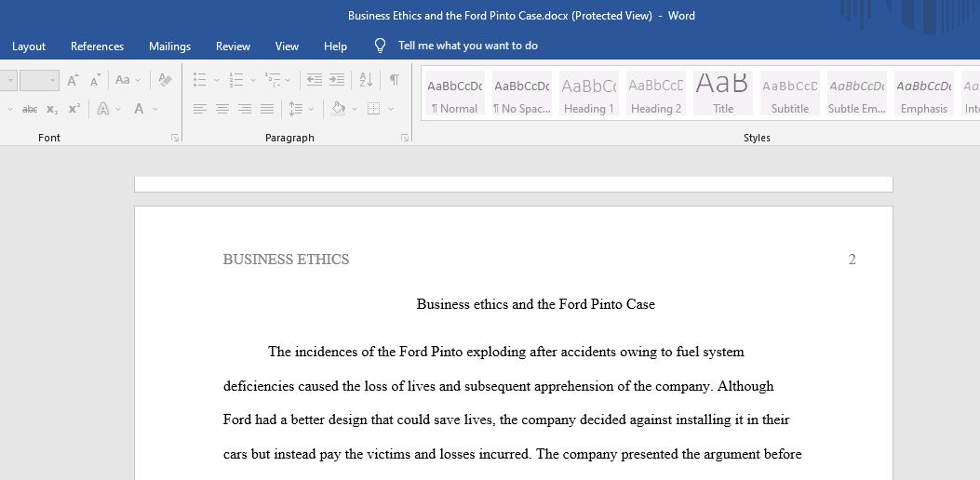Open the Numbering library dropdown arrow
This screenshot has height=480, width=980.
coord(252,80)
